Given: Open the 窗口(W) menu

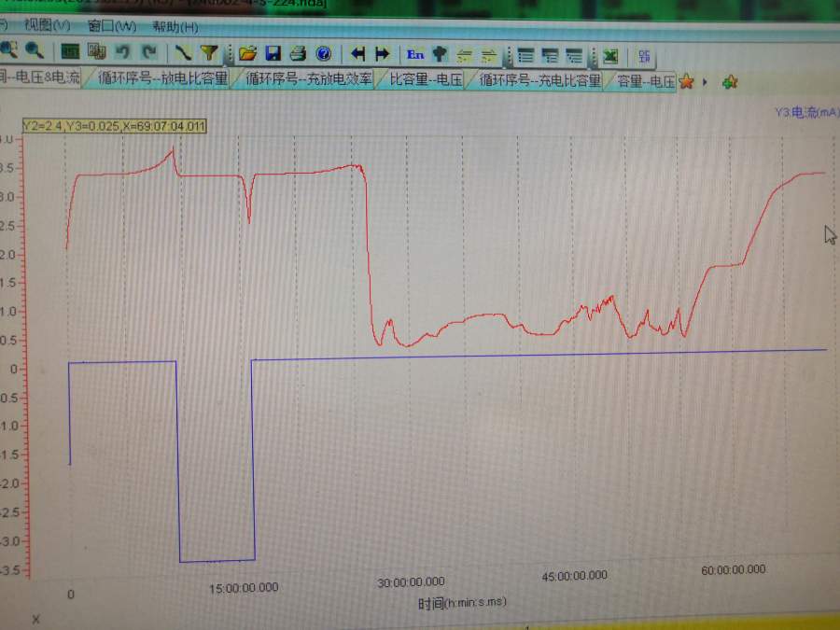Looking at the screenshot, I should [111, 26].
